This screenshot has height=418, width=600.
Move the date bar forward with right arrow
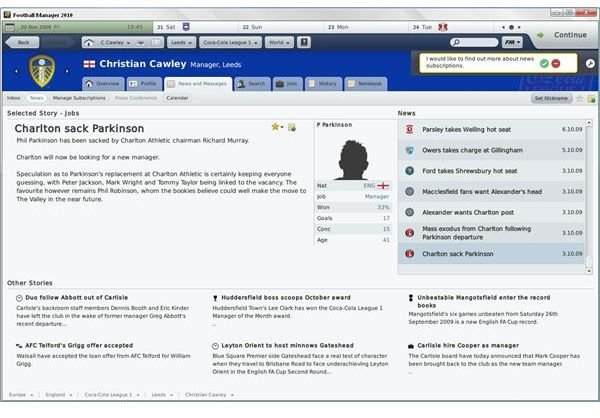point(519,27)
